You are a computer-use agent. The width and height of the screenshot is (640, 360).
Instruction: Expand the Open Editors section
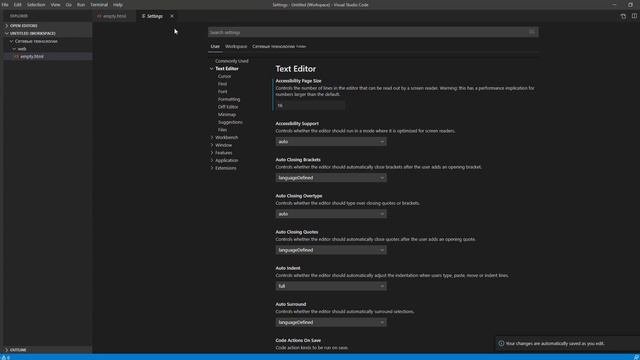pos(48,26)
